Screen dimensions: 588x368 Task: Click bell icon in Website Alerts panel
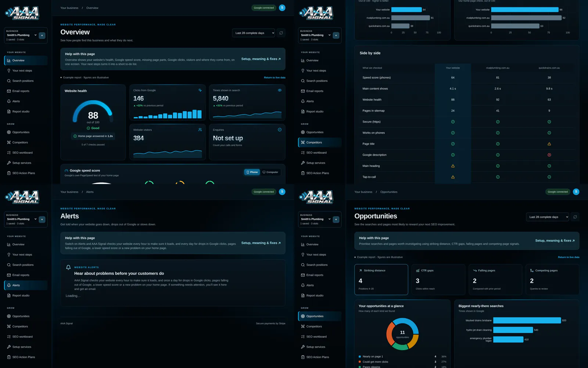coord(68,268)
